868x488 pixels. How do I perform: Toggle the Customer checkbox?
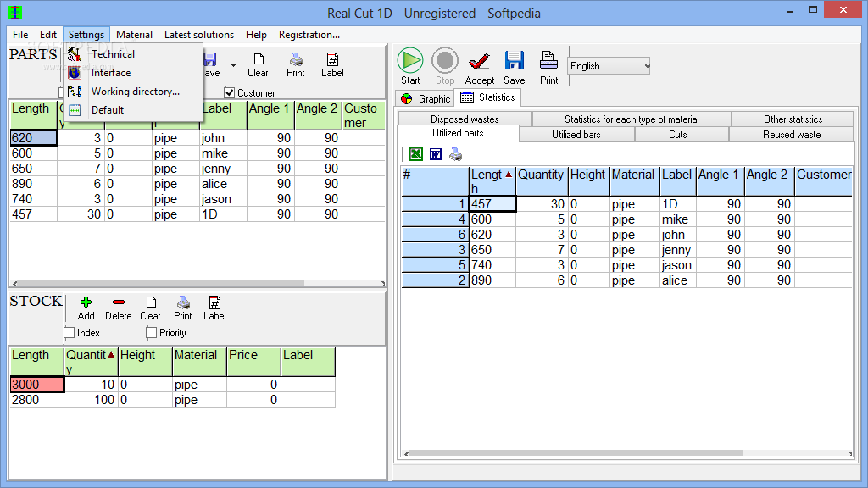click(230, 93)
